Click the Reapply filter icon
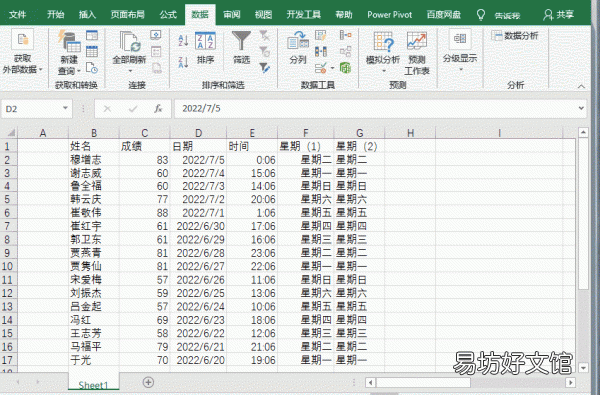The height and width of the screenshot is (395, 600). [264, 52]
